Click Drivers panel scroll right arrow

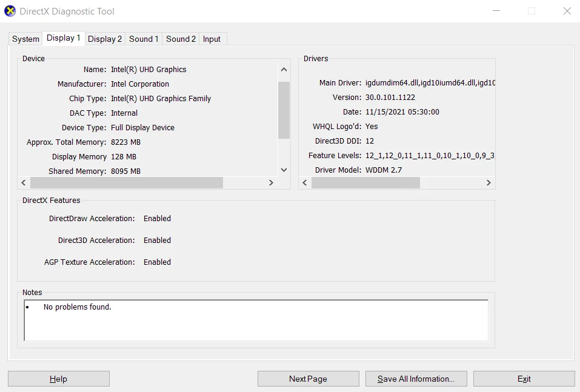click(x=488, y=183)
